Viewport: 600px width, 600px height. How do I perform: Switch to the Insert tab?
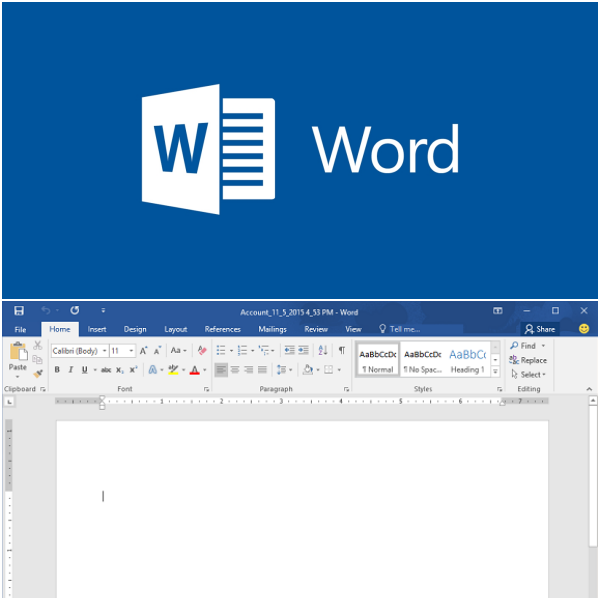[x=97, y=329]
